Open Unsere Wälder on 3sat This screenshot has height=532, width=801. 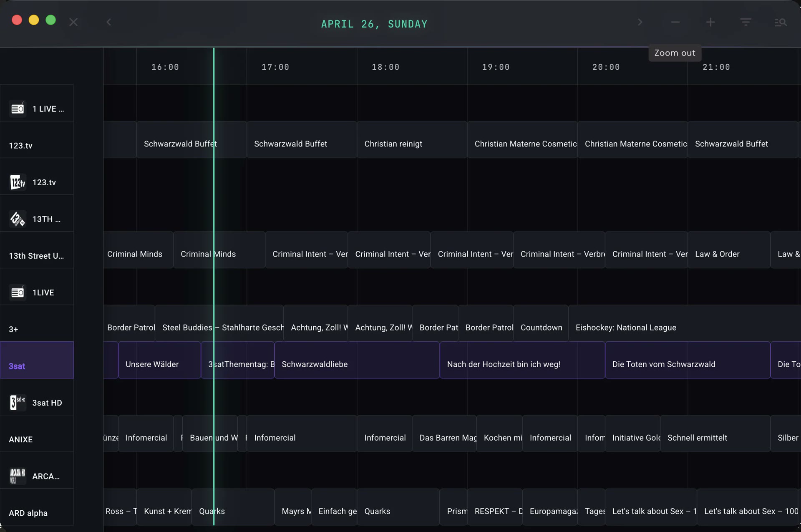point(160,360)
